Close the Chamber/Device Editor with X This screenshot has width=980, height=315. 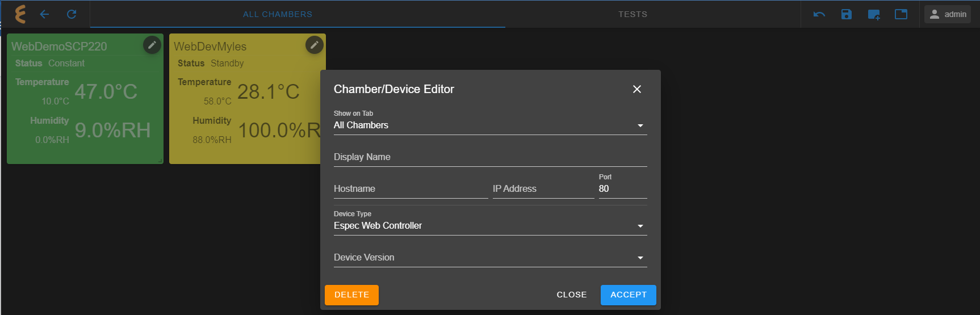point(637,89)
